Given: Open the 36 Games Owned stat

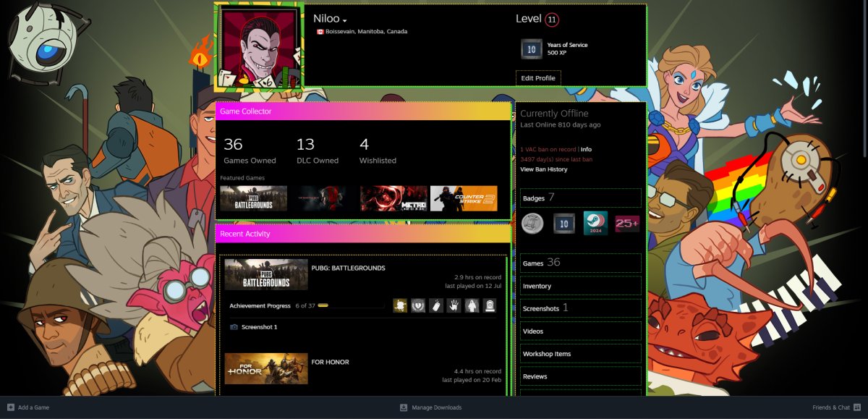Looking at the screenshot, I should pyautogui.click(x=250, y=151).
